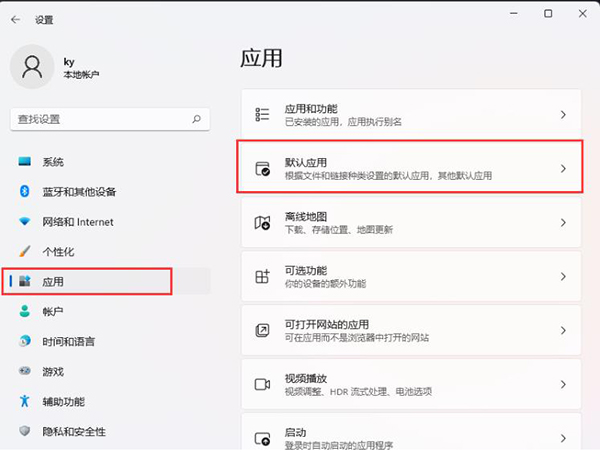The height and width of the screenshot is (452, 600).
Task: Click the 查找设置 search box
Action: 110,119
